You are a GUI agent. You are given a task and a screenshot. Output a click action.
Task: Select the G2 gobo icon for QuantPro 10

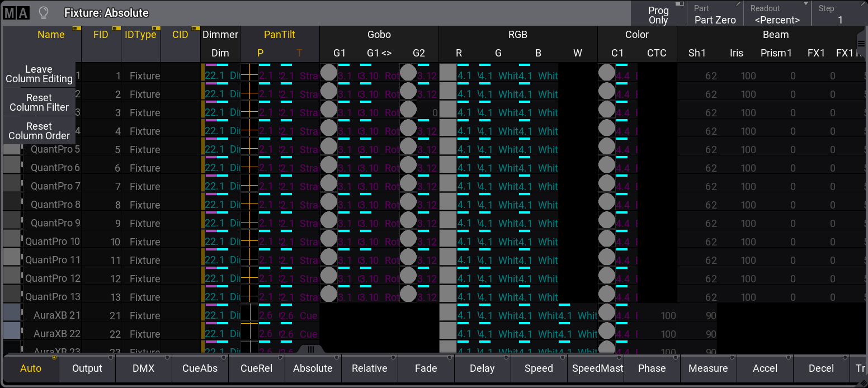(408, 238)
